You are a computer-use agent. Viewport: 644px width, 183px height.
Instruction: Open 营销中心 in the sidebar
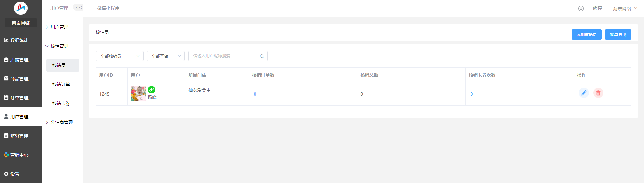pyautogui.click(x=21, y=155)
